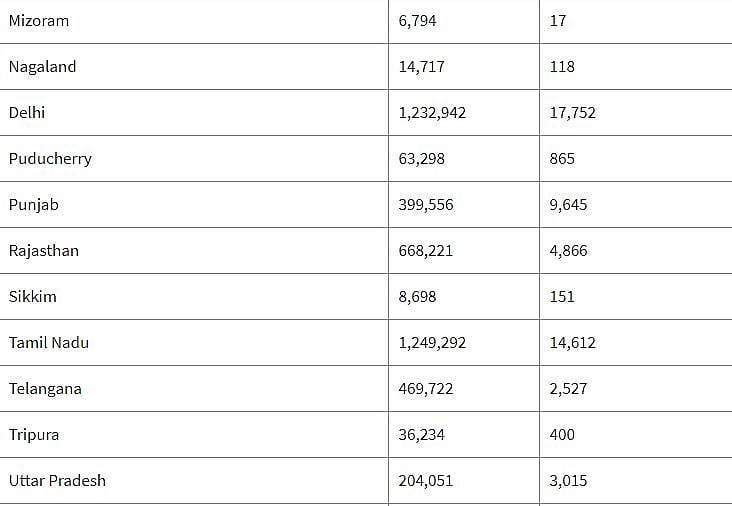Click the Delhi state name
The image size is (732, 506).
[27, 113]
